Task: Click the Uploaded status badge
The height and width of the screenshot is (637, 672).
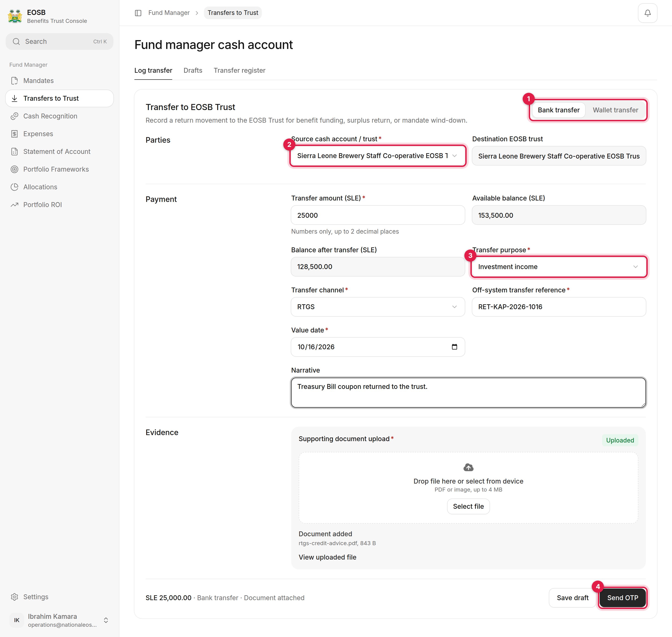Action: coord(620,440)
